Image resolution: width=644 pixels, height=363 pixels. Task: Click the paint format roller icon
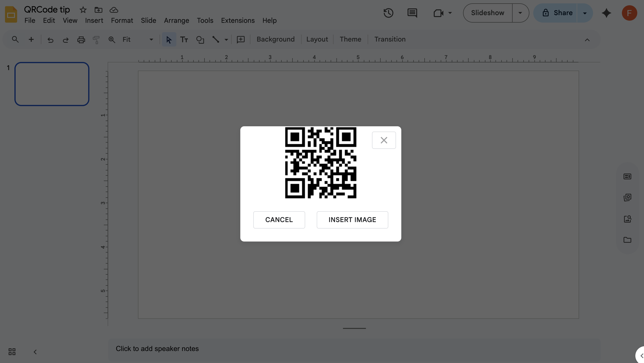[96, 39]
